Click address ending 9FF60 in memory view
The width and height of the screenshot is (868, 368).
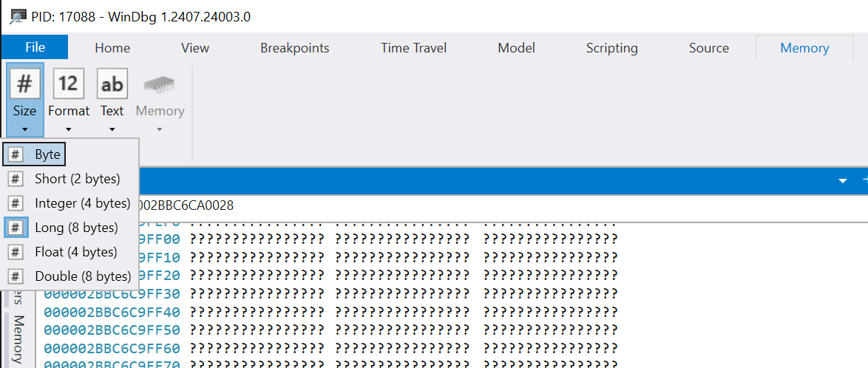[x=112, y=349]
